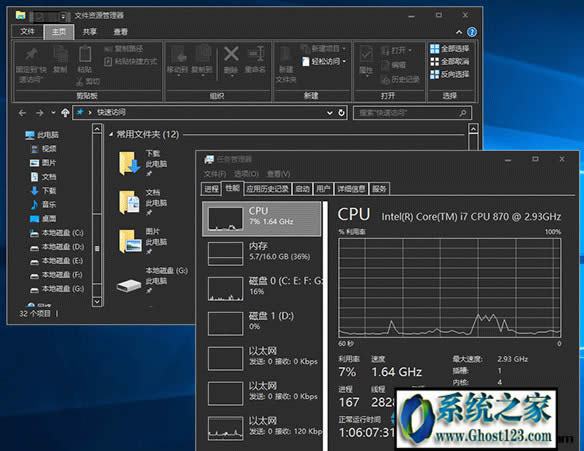
Task: Select 本地磁盘 (D:) in navigation pane
Action: [x=57, y=247]
